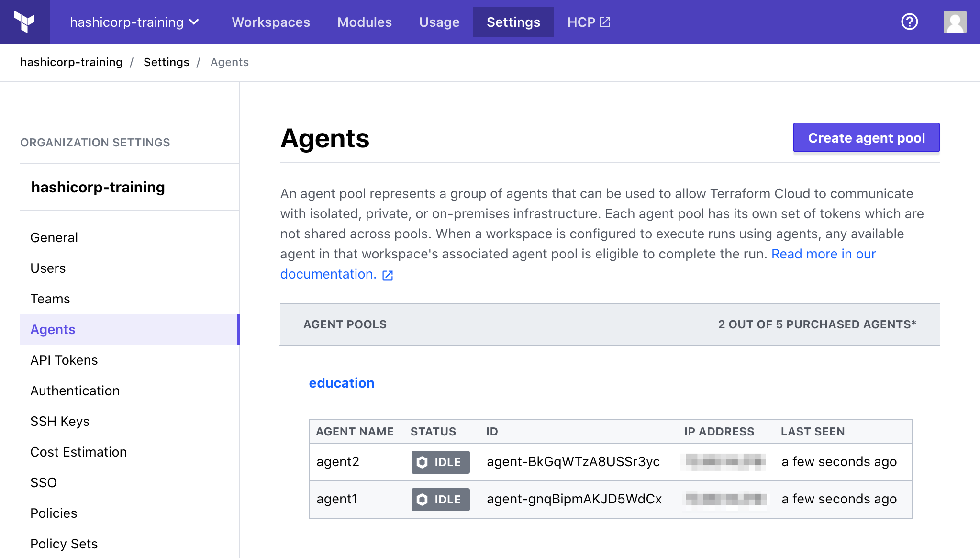Click the IP ADDRESS column header

coord(719,432)
